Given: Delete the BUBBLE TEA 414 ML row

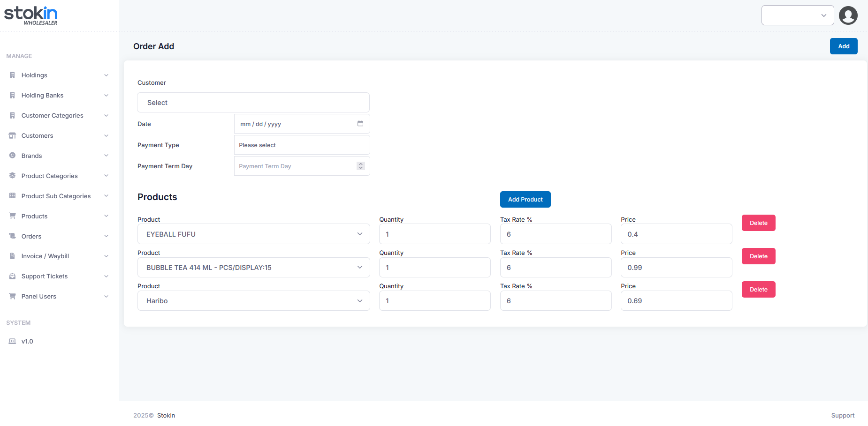Looking at the screenshot, I should pyautogui.click(x=758, y=256).
